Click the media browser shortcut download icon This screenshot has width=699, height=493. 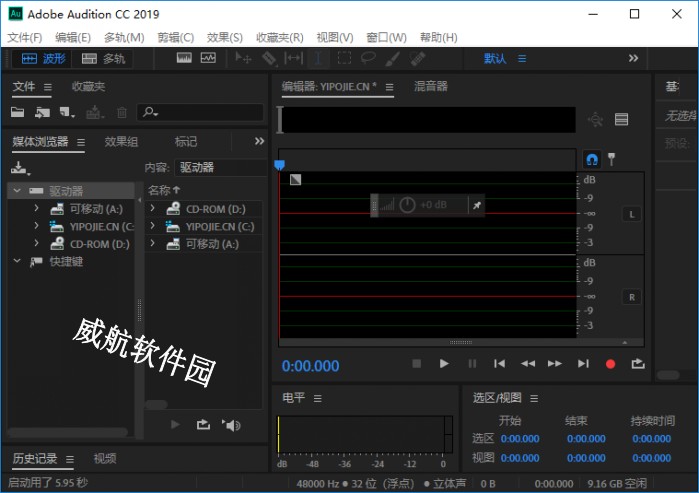tap(20, 168)
